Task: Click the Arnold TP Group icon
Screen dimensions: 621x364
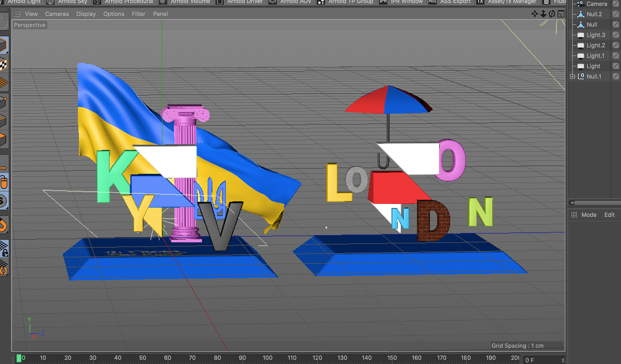Action: [x=321, y=2]
